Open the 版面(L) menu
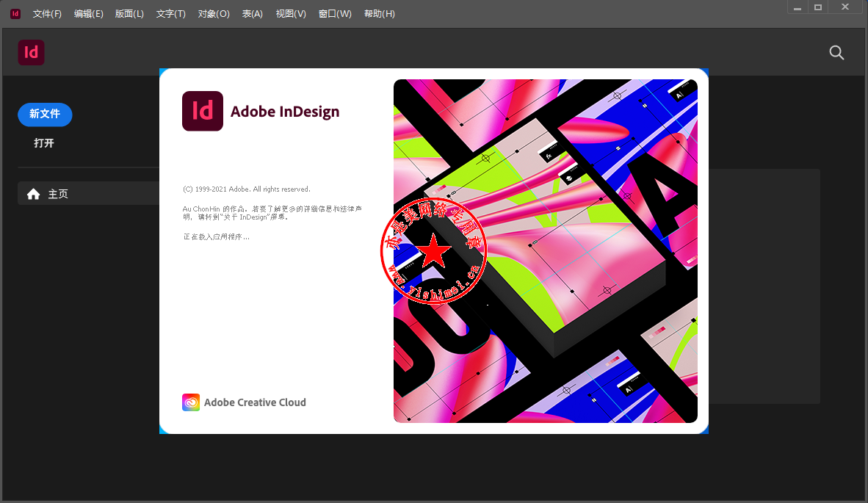Viewport: 868px width, 503px height. coord(129,14)
